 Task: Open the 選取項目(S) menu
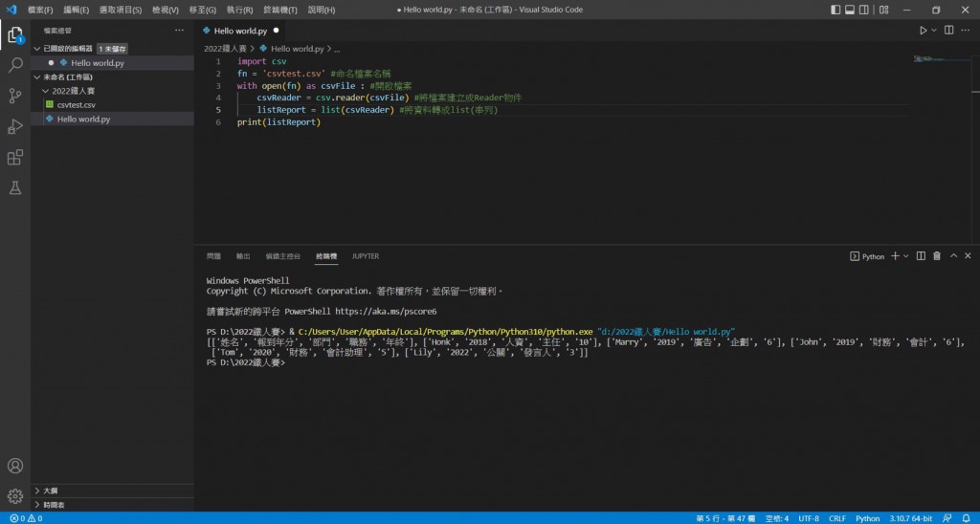120,10
